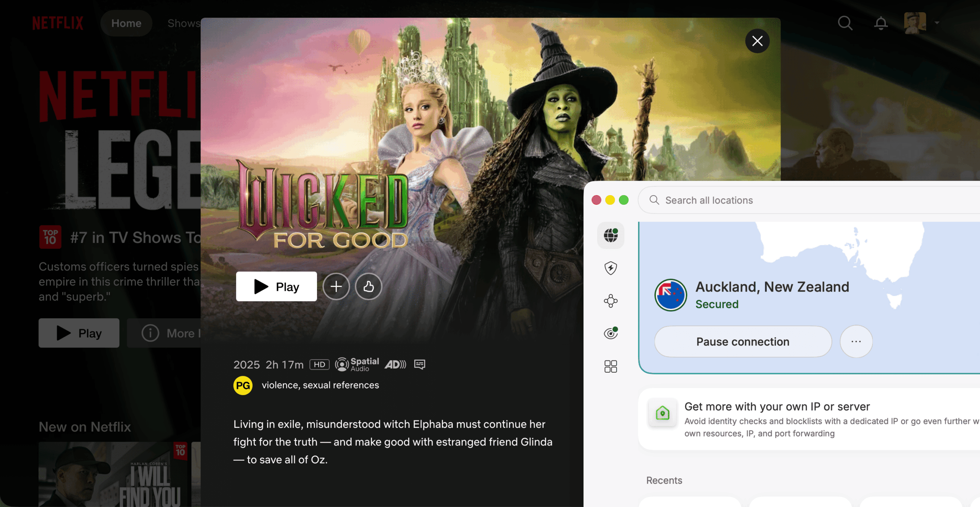Open Meshnet sidebar icon
The image size is (980, 507).
611,301
